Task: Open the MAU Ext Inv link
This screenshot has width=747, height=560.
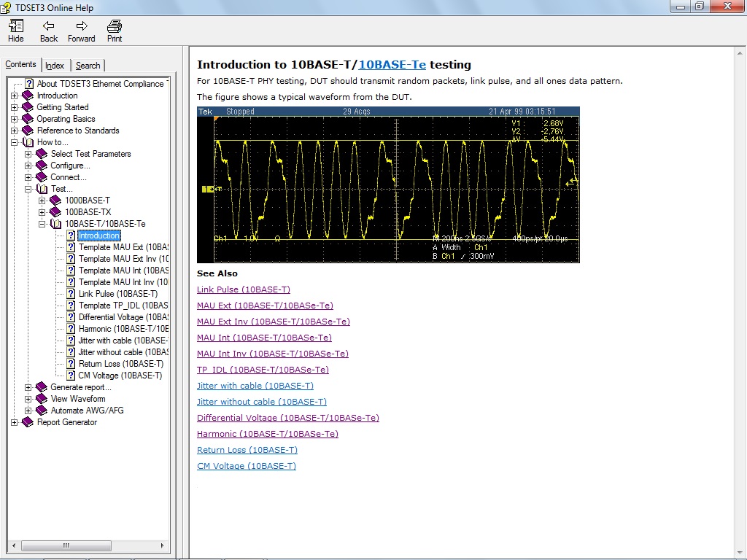Action: click(x=274, y=322)
